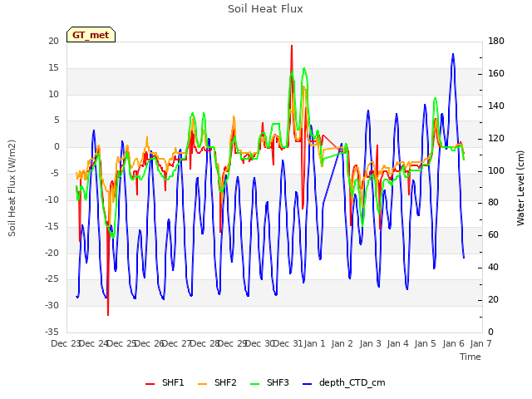
Task: Click the -35 label on left axis
Action: coord(52,332)
